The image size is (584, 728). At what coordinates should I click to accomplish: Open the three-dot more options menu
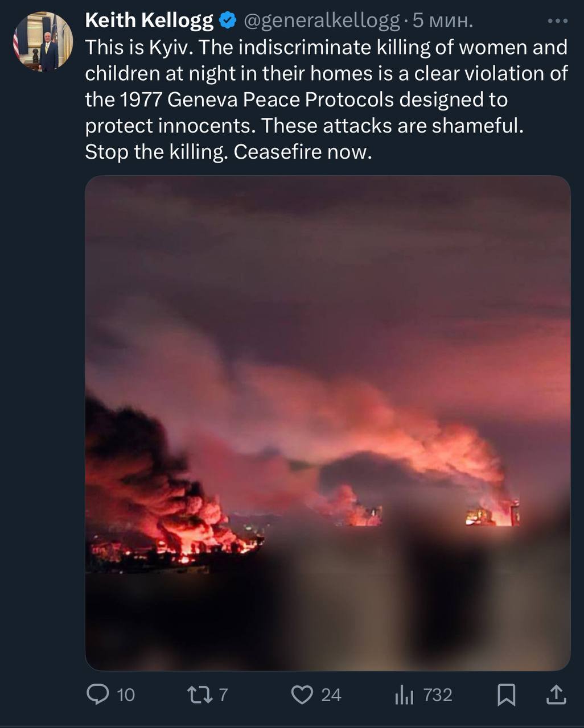pyautogui.click(x=557, y=21)
